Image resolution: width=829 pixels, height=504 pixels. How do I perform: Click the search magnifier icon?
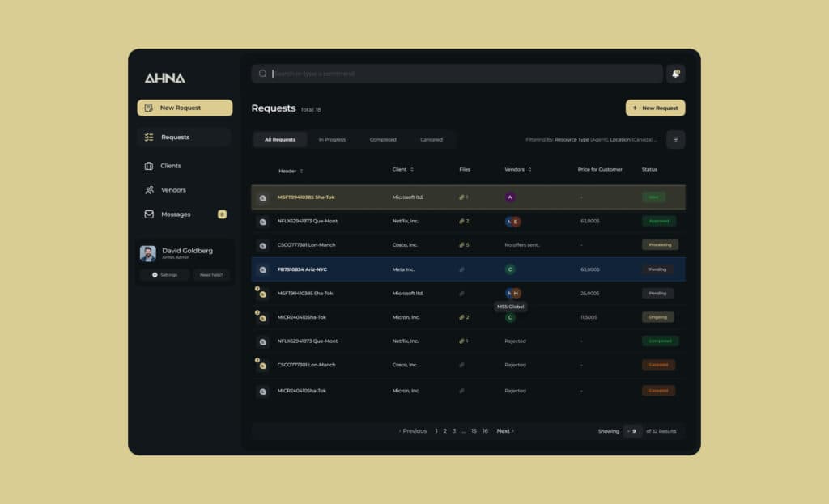(262, 74)
